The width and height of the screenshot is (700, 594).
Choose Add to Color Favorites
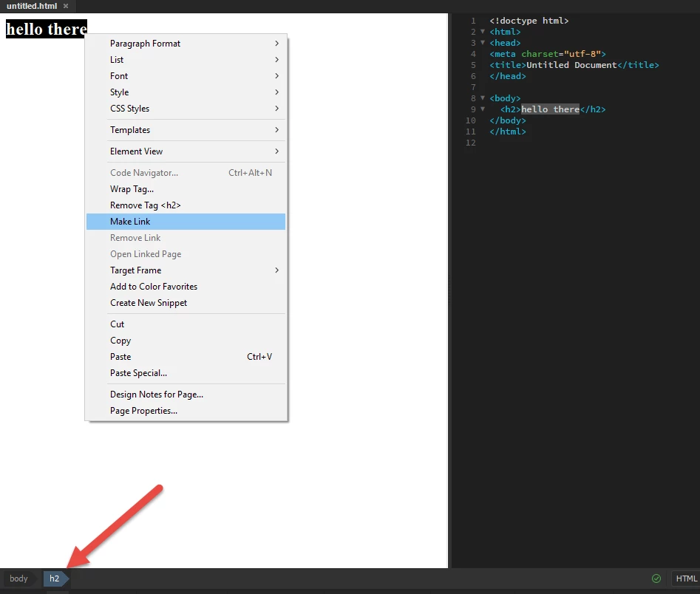point(186,287)
